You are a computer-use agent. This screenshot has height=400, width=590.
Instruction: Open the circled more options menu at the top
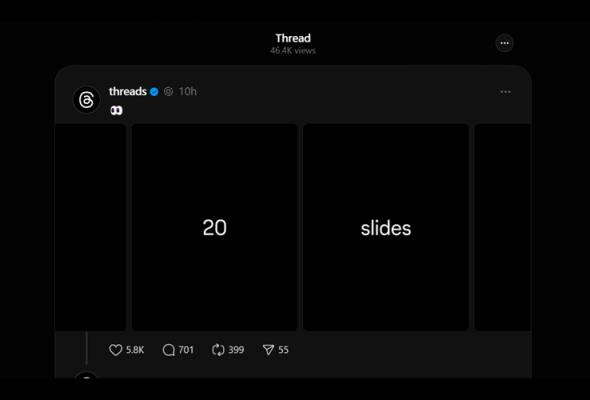click(505, 43)
